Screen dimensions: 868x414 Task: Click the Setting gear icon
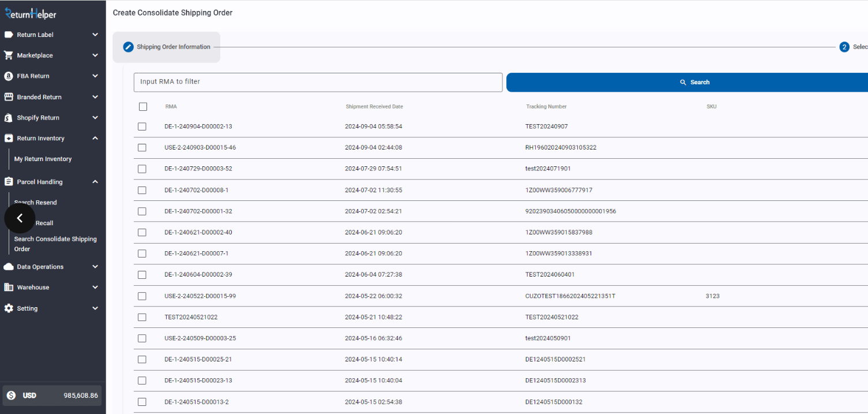pos(9,308)
